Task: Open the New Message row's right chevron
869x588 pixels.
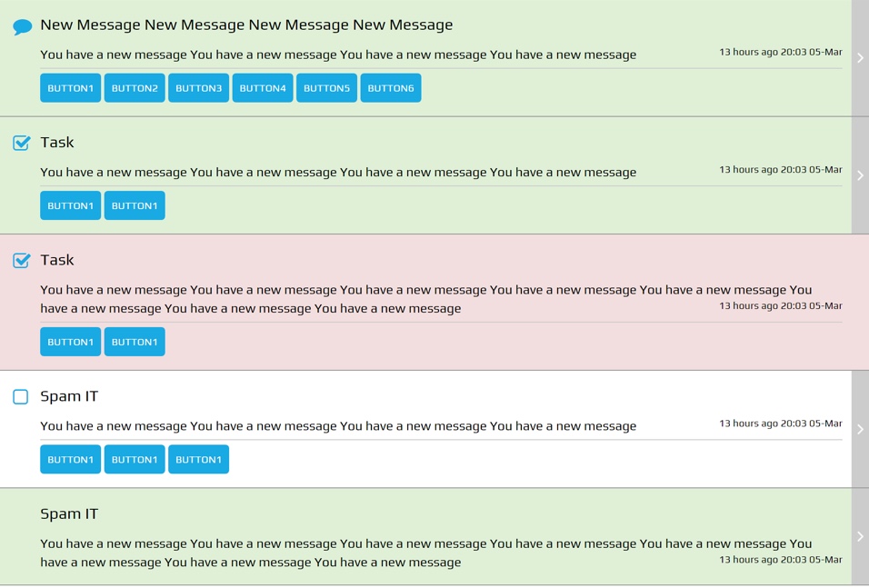Action: [x=860, y=57]
